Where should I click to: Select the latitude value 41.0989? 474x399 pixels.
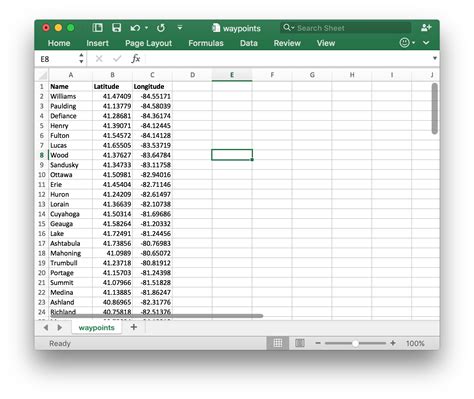pos(112,253)
